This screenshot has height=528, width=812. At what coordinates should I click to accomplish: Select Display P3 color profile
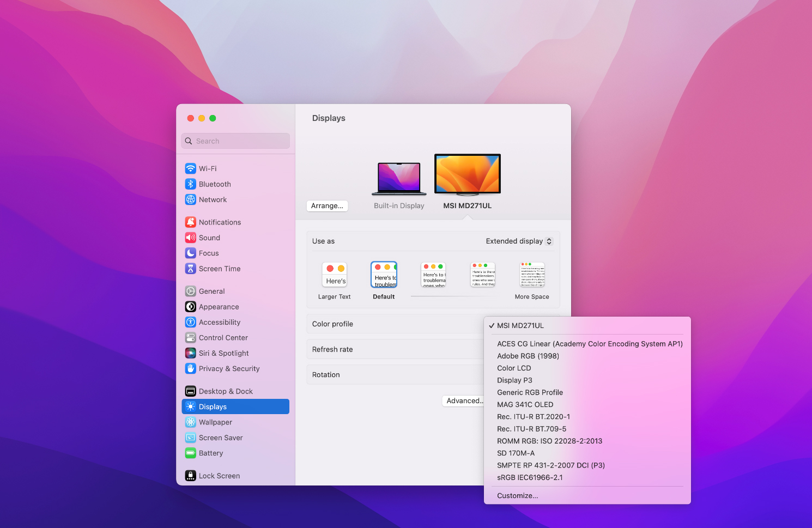(514, 380)
